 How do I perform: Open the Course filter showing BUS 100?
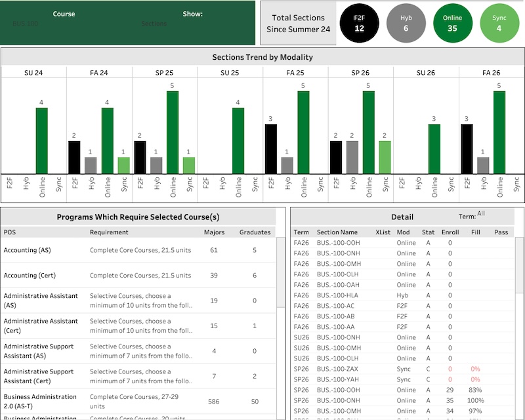[26, 25]
